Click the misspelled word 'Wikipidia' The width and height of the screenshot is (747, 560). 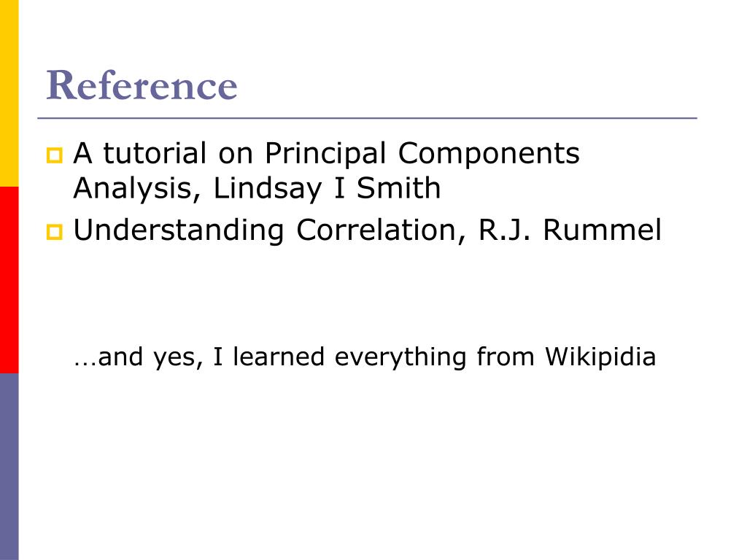point(600,357)
